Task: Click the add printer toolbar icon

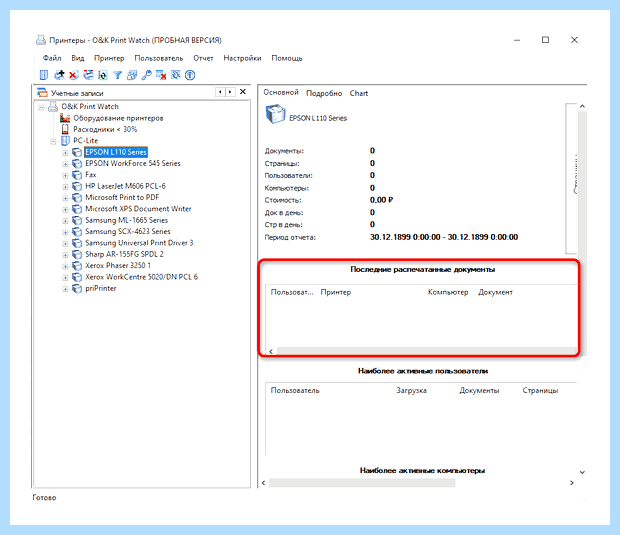Action: pyautogui.click(x=59, y=75)
